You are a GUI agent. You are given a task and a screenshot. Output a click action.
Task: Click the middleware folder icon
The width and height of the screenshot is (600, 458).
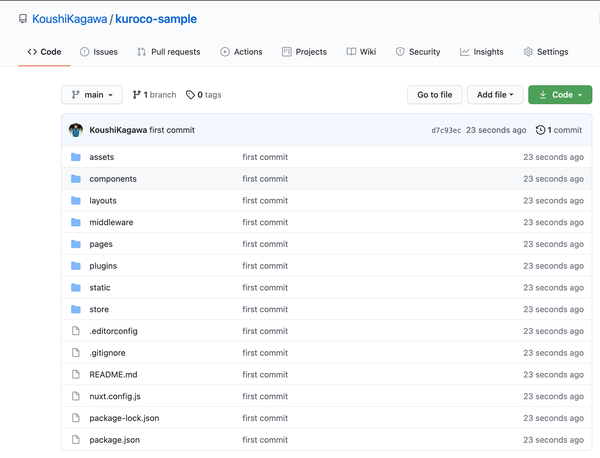76,222
